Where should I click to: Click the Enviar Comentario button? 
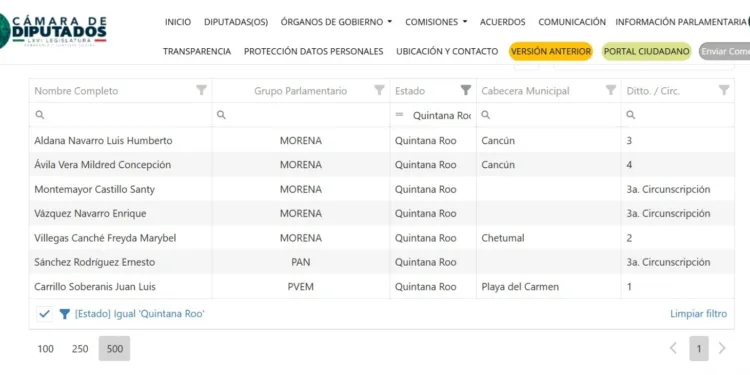[x=725, y=51]
